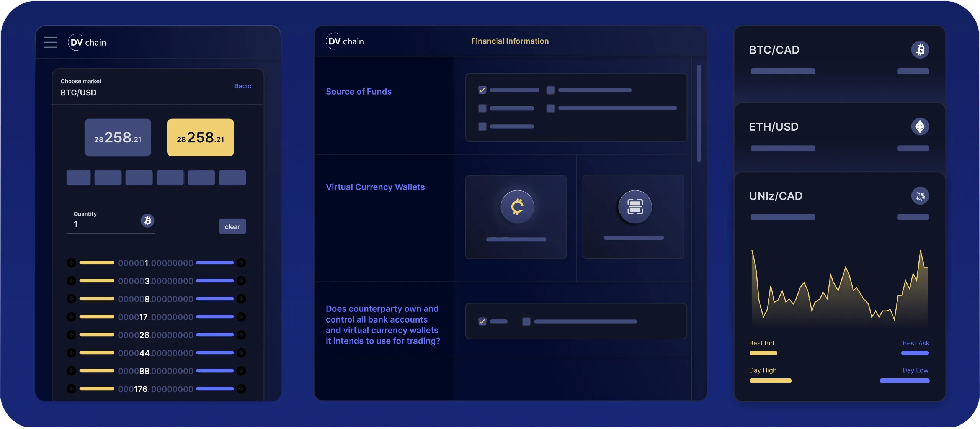This screenshot has height=429, width=980.
Task: Uncheck the counterparty ownership checked box
Action: click(x=482, y=321)
